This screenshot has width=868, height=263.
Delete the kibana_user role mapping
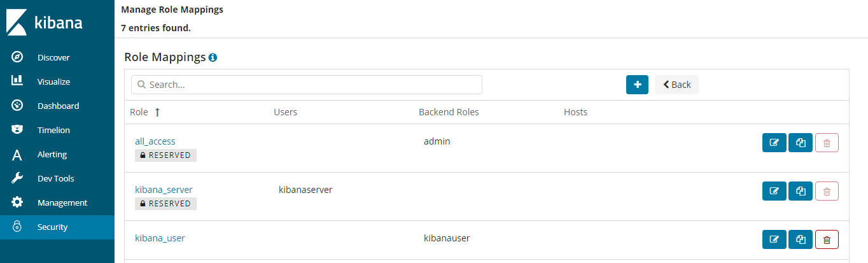click(x=827, y=239)
